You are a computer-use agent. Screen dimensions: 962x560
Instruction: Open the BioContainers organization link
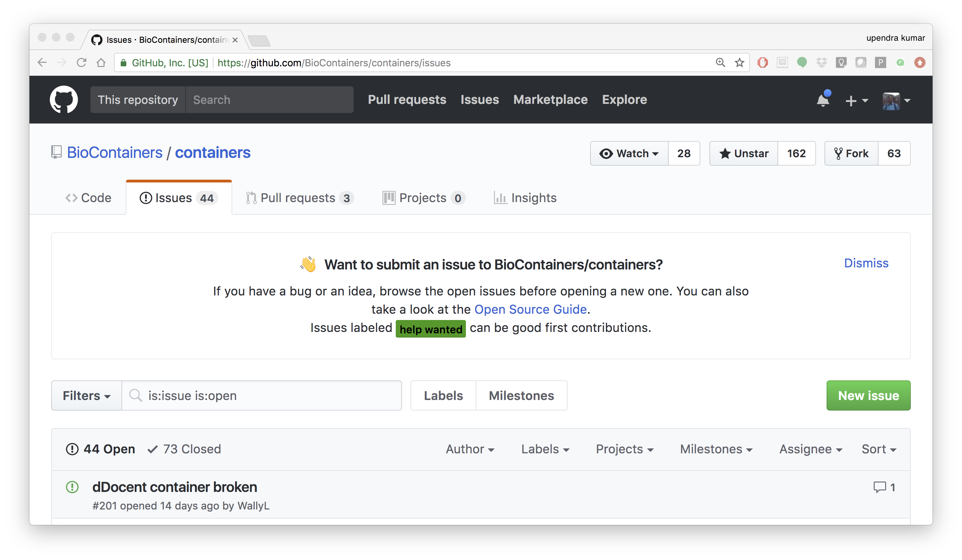coord(114,153)
